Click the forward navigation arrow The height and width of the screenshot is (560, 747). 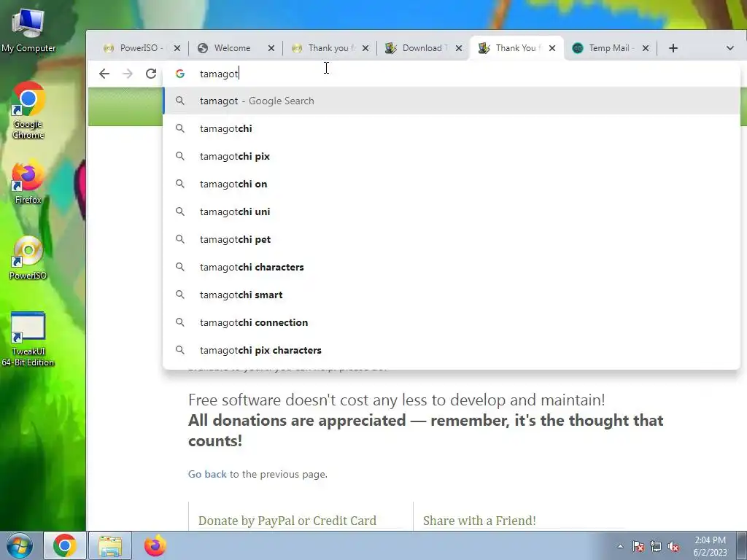(x=127, y=74)
